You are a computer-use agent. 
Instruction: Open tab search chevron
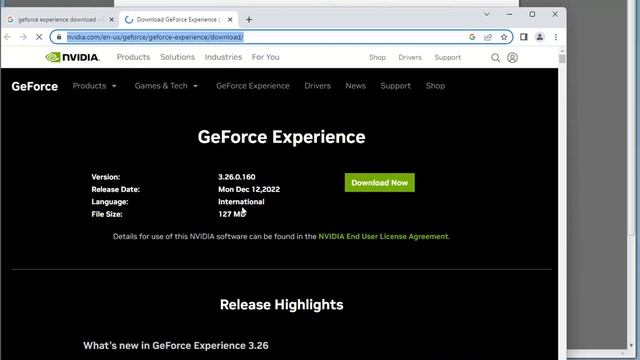tap(487, 14)
